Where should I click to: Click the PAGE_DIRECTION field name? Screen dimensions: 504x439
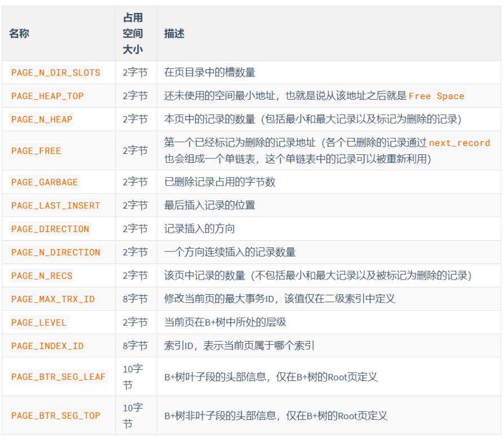coord(50,229)
